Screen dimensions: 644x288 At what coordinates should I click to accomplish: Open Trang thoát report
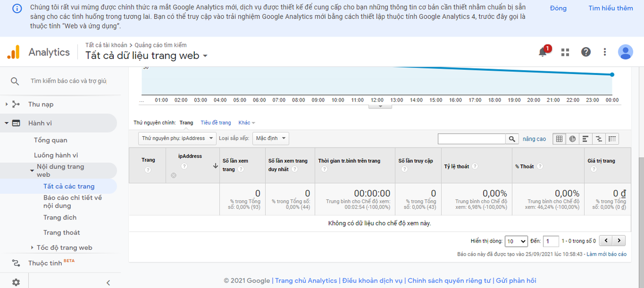tap(61, 232)
